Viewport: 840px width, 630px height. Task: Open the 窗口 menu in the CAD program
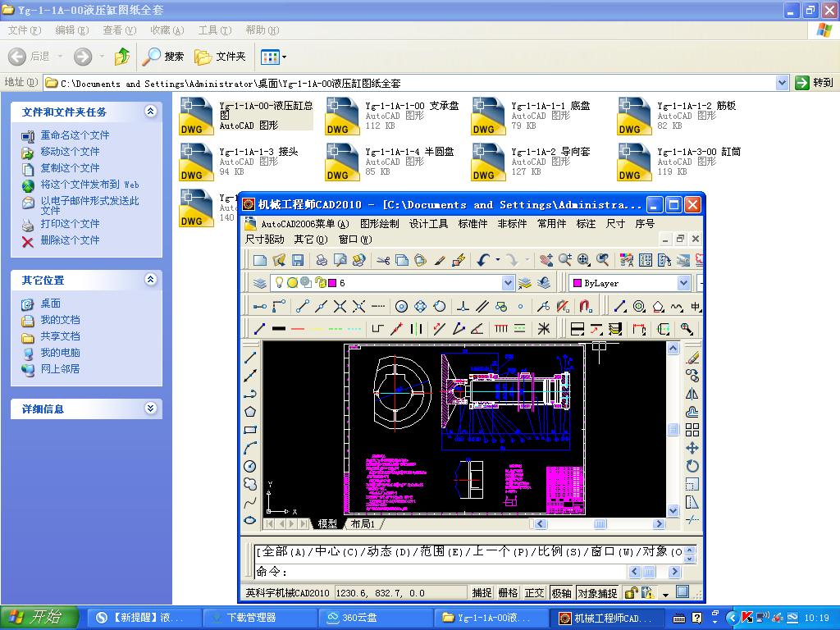click(353, 238)
